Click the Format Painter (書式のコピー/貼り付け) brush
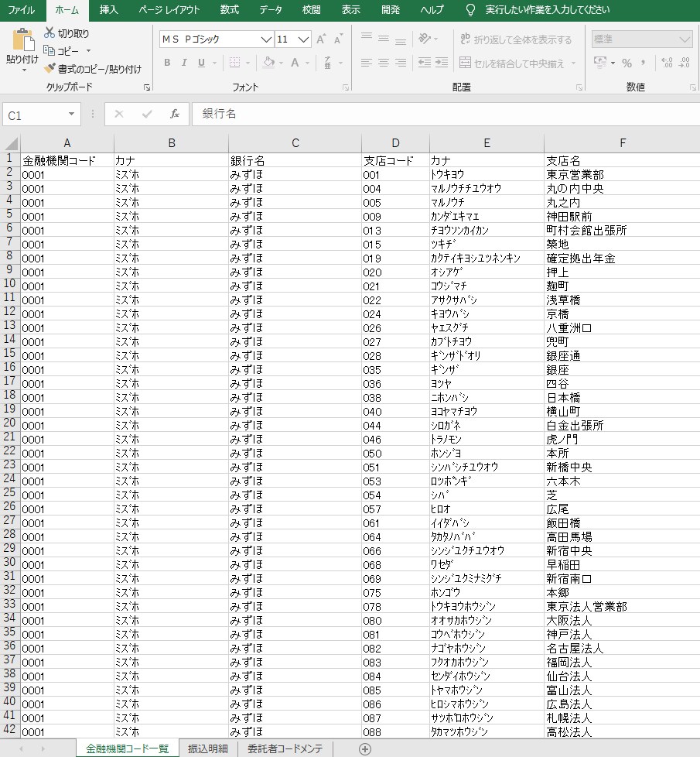The width and height of the screenshot is (700, 757). [50, 69]
